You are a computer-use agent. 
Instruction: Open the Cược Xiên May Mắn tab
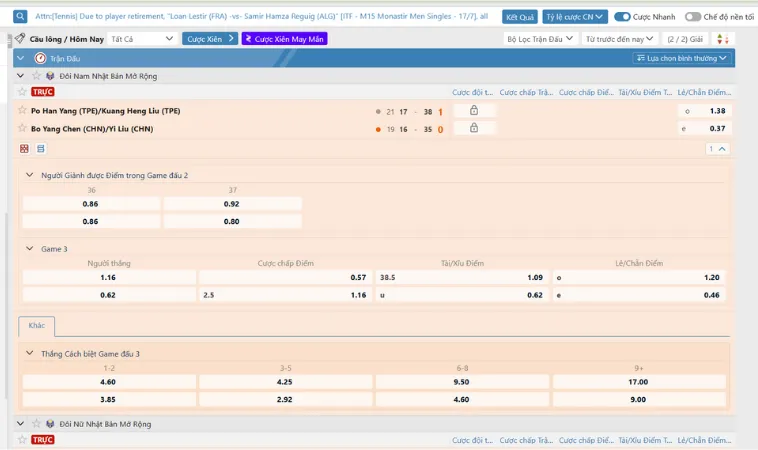284,38
